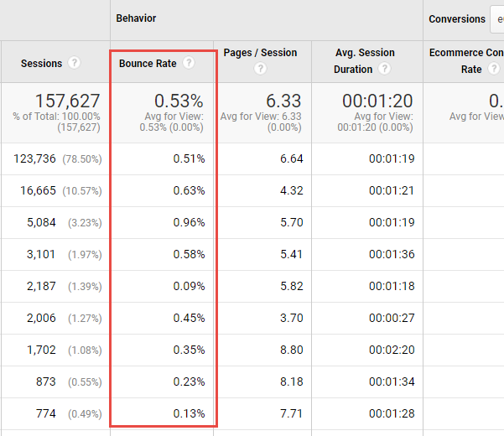This screenshot has height=436, width=504.
Task: Select duration cell 00:02:20
Action: coord(392,350)
